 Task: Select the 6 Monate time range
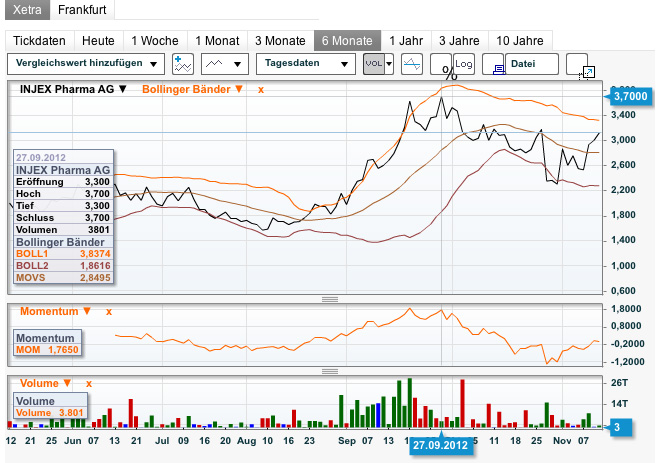(x=347, y=41)
